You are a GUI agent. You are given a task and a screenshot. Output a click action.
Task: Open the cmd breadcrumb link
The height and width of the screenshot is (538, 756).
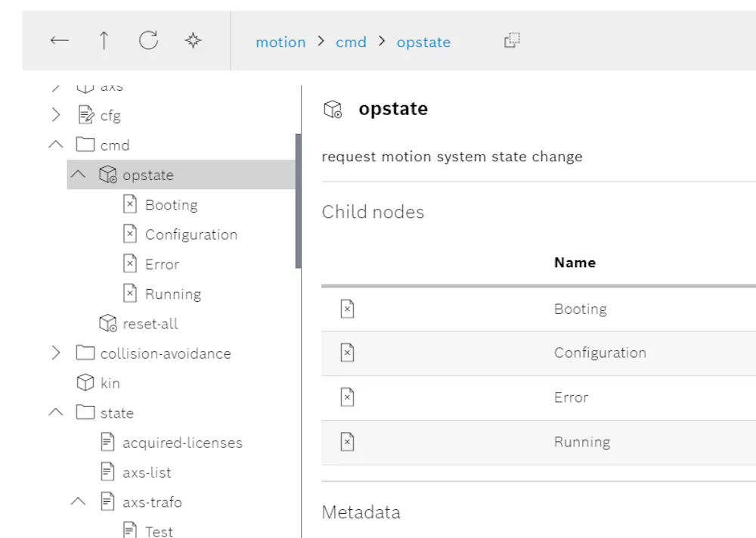click(x=351, y=42)
